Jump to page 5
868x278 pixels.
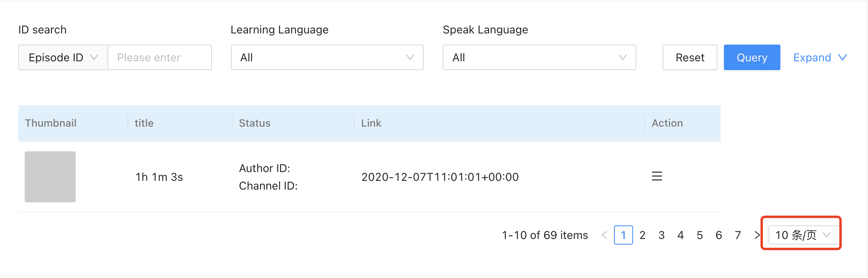pyautogui.click(x=700, y=235)
